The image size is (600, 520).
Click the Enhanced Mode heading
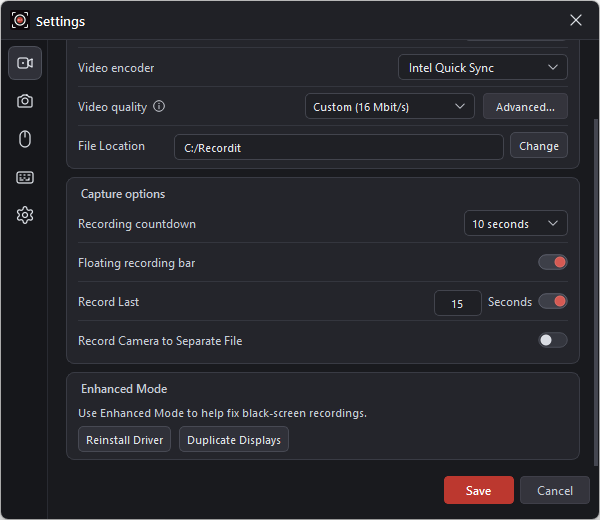[124, 389]
